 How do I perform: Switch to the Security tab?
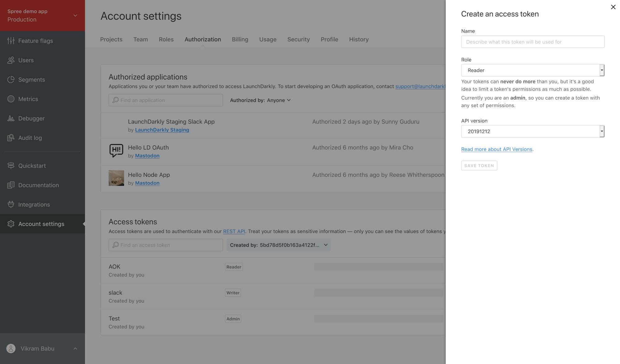point(298,39)
